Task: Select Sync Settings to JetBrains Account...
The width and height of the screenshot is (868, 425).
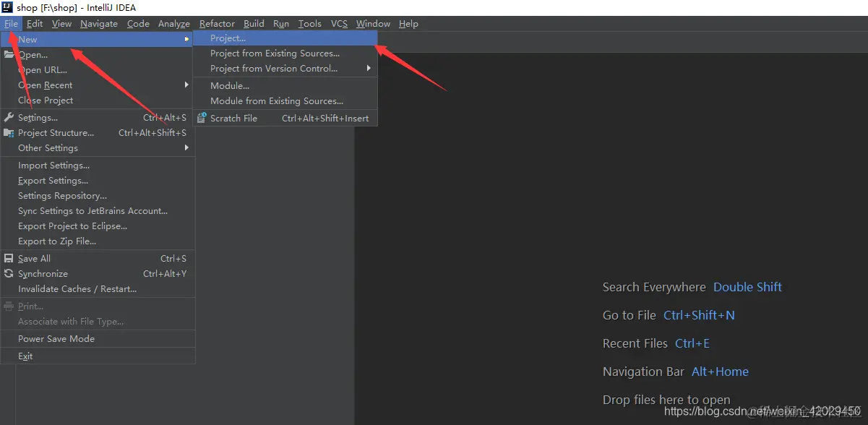Action: point(98,211)
